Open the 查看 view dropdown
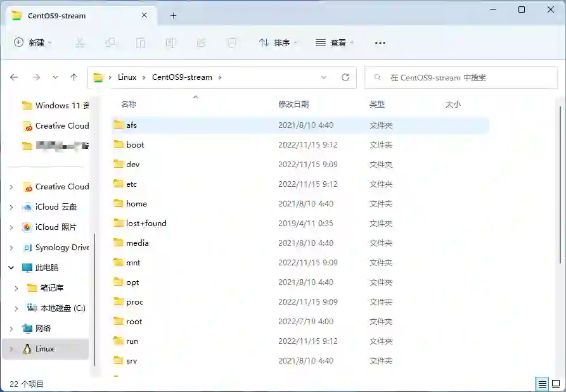The width and height of the screenshot is (566, 392). [x=334, y=42]
